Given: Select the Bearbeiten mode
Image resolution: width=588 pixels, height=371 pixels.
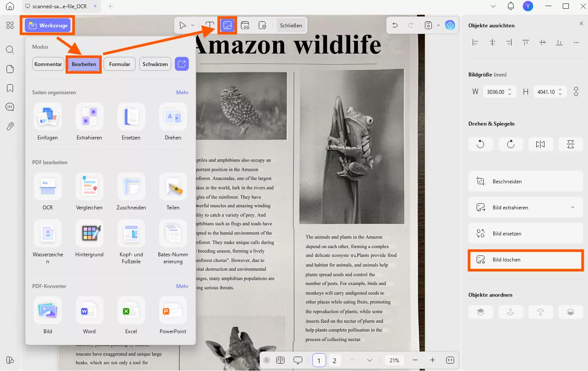Looking at the screenshot, I should click(84, 64).
